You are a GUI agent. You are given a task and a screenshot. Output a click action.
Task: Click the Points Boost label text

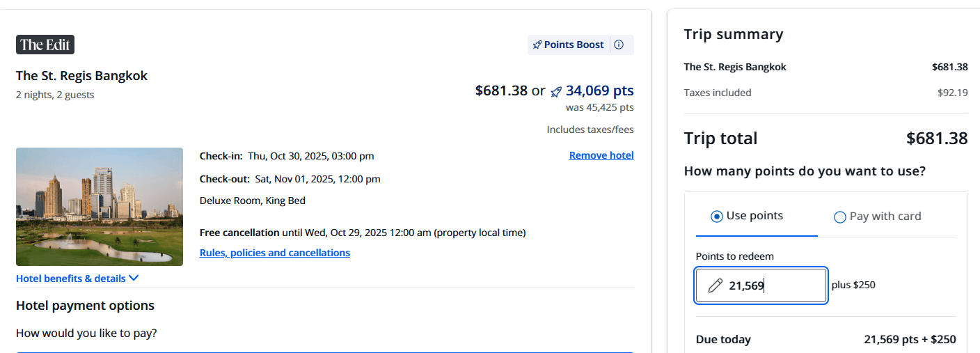pos(574,45)
